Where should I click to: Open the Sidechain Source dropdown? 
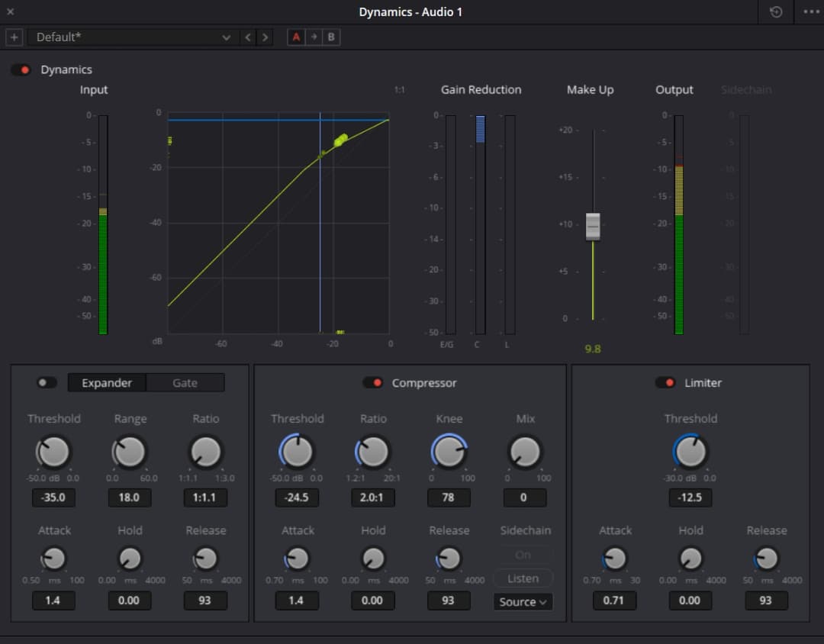pos(523,602)
